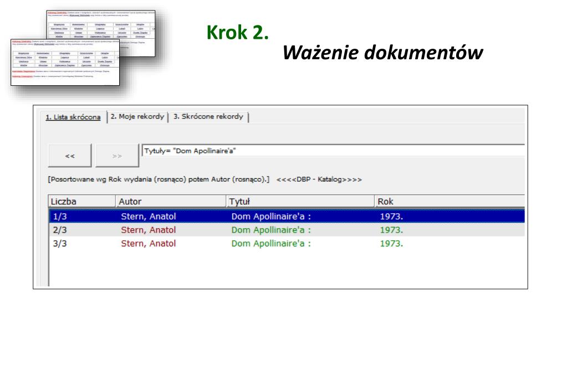The height and width of the screenshot is (392, 567).
Task: Switch to the 3. Skrócone rekordy tab
Action: pos(208,117)
